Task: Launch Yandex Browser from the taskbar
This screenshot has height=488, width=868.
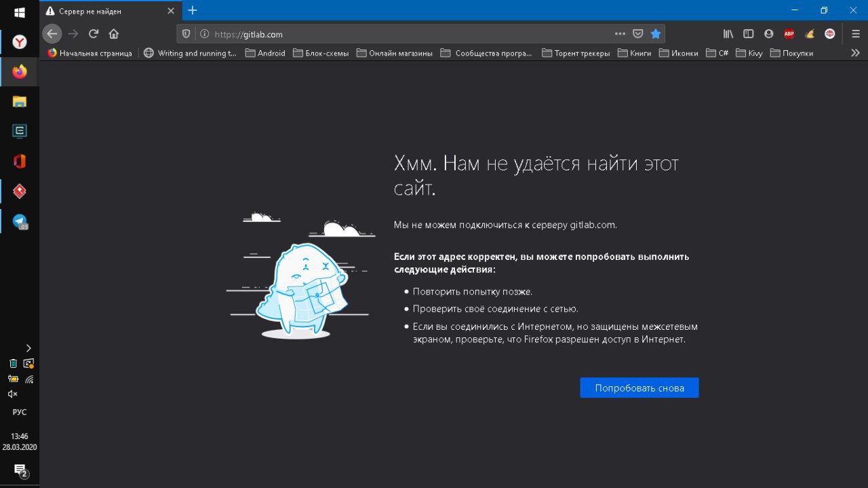Action: pos(20,42)
